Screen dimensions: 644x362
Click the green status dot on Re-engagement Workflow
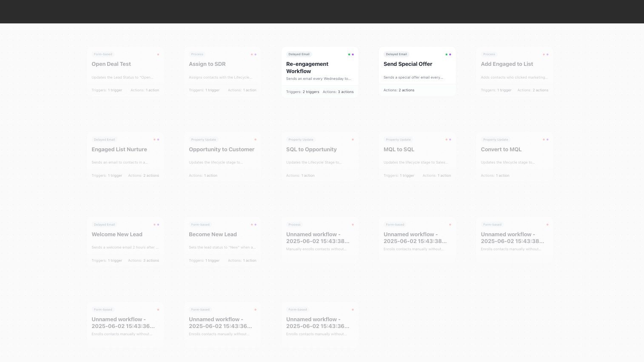pos(348,54)
